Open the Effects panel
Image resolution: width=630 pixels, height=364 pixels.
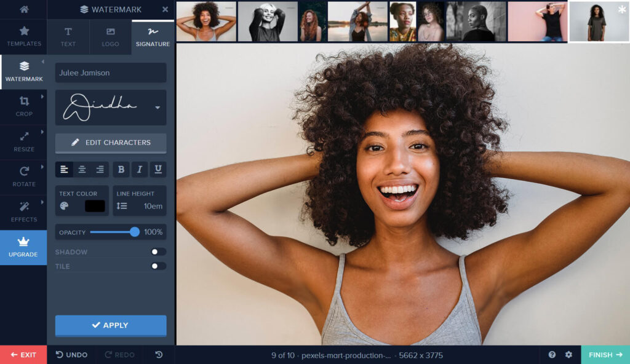tap(23, 212)
